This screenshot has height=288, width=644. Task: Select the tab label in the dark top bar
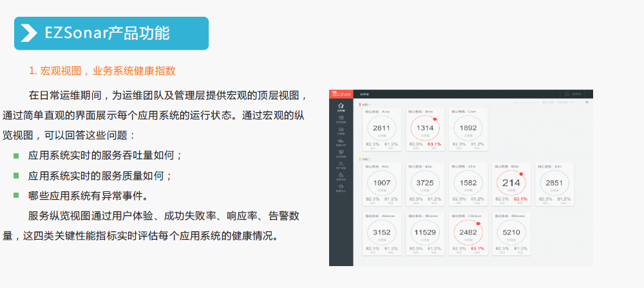[363, 94]
